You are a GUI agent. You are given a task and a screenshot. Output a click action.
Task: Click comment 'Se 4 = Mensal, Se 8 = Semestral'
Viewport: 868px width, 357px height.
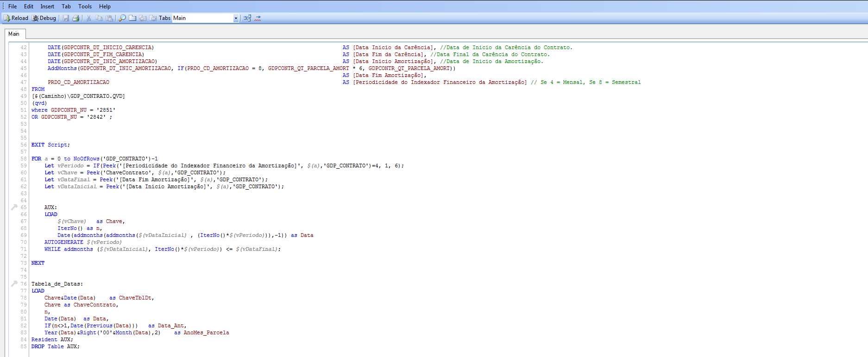click(586, 82)
